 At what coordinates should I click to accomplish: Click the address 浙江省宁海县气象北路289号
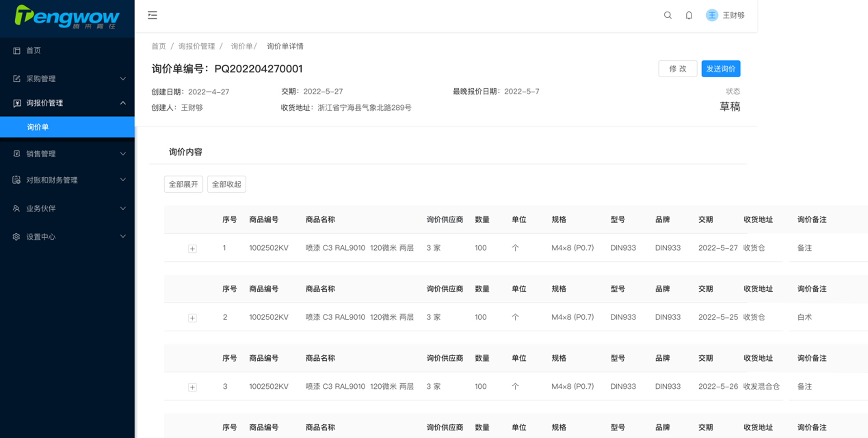[x=364, y=108]
